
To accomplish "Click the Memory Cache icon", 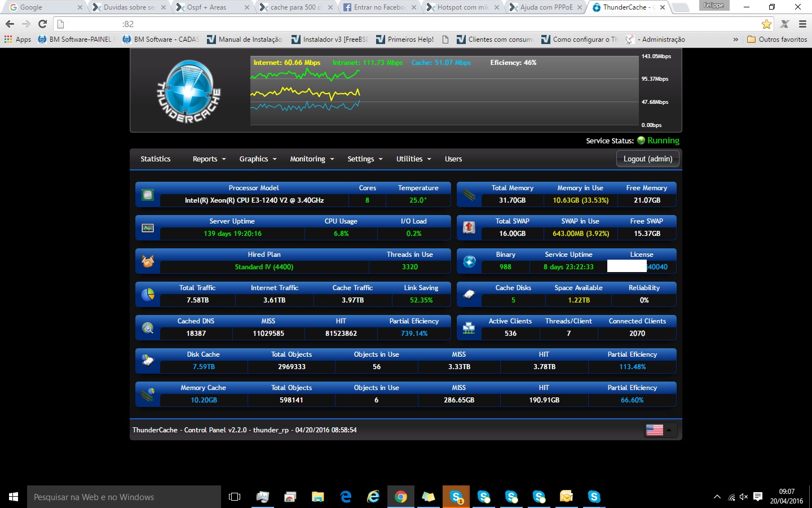I will coord(148,394).
